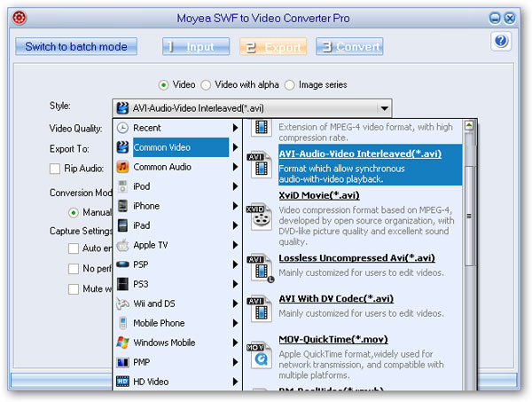The height and width of the screenshot is (402, 532).
Task: Click the Common Video clapperboard icon
Action: [x=122, y=147]
